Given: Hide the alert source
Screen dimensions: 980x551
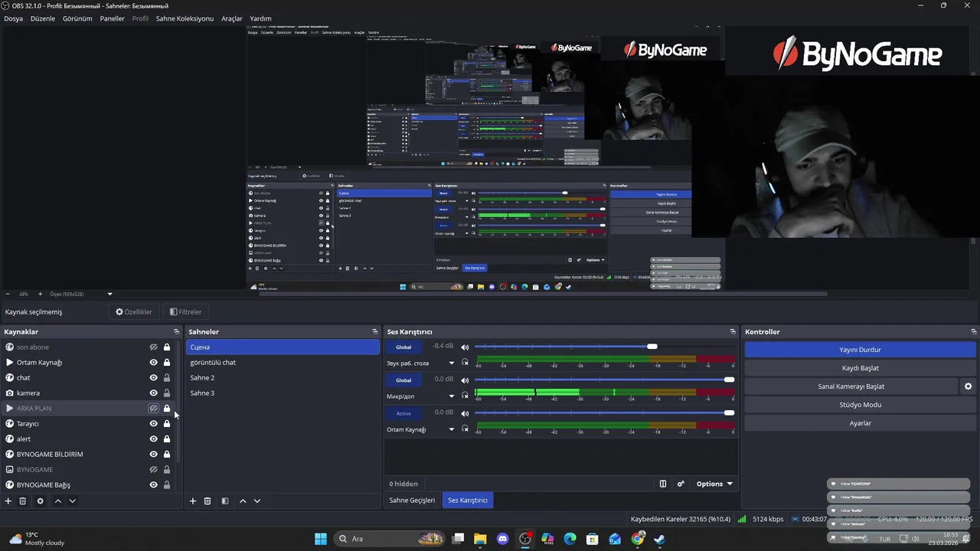Looking at the screenshot, I should point(153,439).
